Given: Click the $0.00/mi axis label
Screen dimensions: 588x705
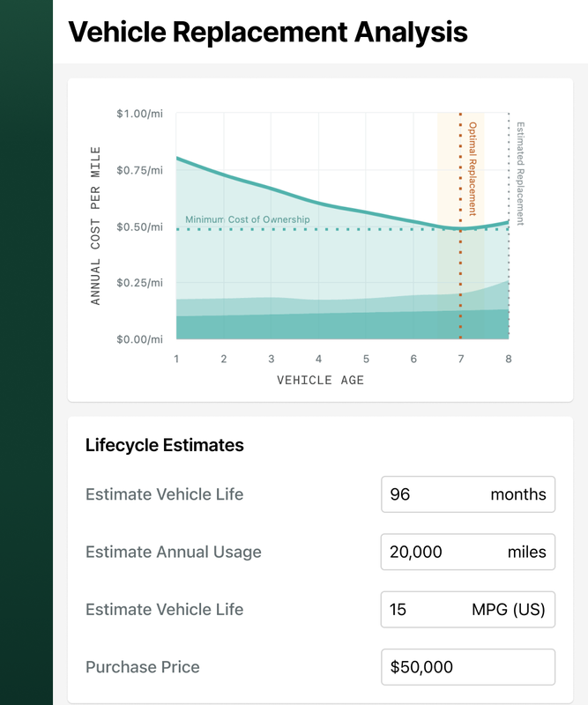Looking at the screenshot, I should pos(139,339).
